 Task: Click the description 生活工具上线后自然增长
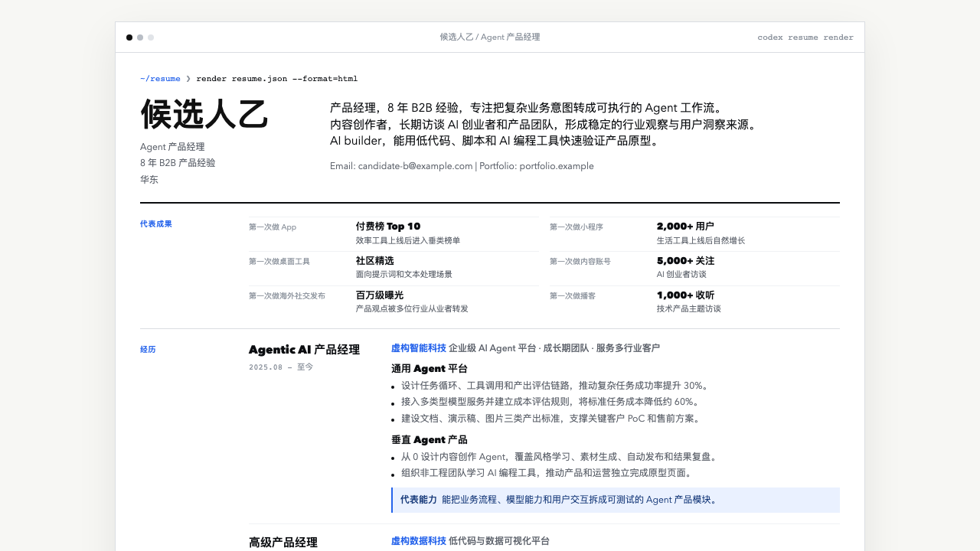pos(701,240)
